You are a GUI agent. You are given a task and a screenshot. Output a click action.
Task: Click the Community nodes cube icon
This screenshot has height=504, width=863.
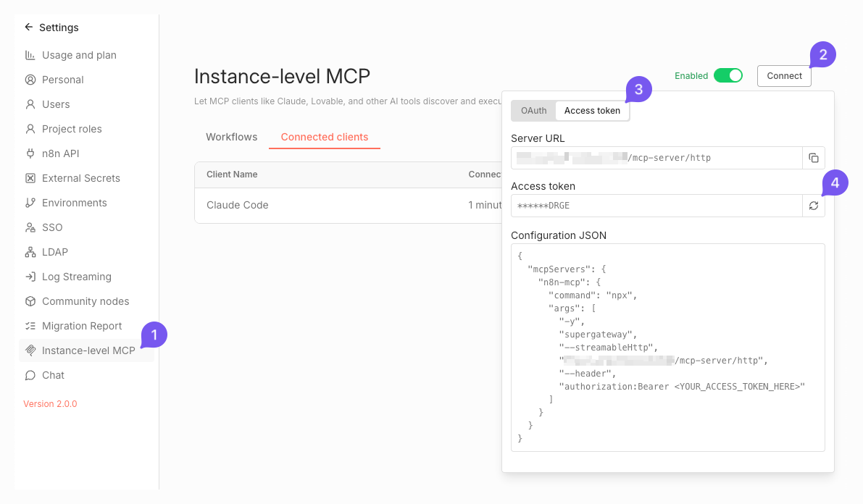[30, 301]
